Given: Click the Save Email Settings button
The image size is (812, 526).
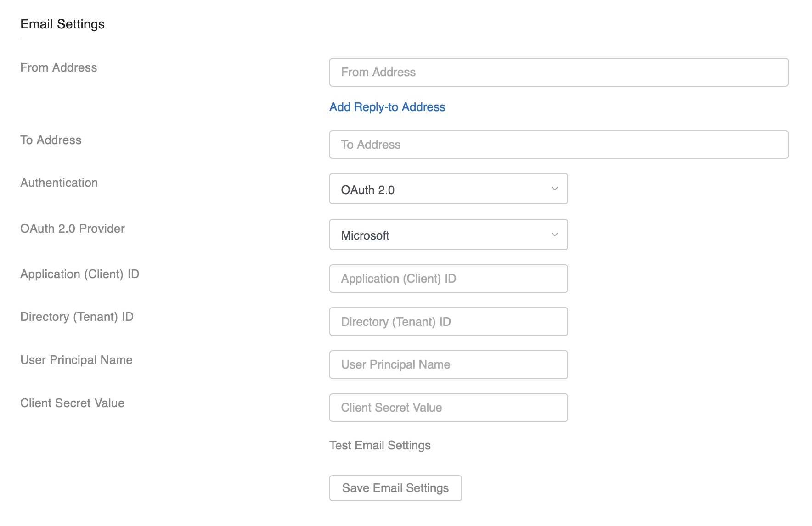Looking at the screenshot, I should (395, 488).
